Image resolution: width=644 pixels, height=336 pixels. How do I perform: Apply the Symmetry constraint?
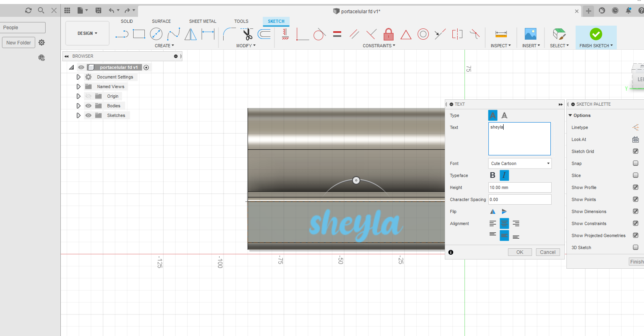click(457, 34)
